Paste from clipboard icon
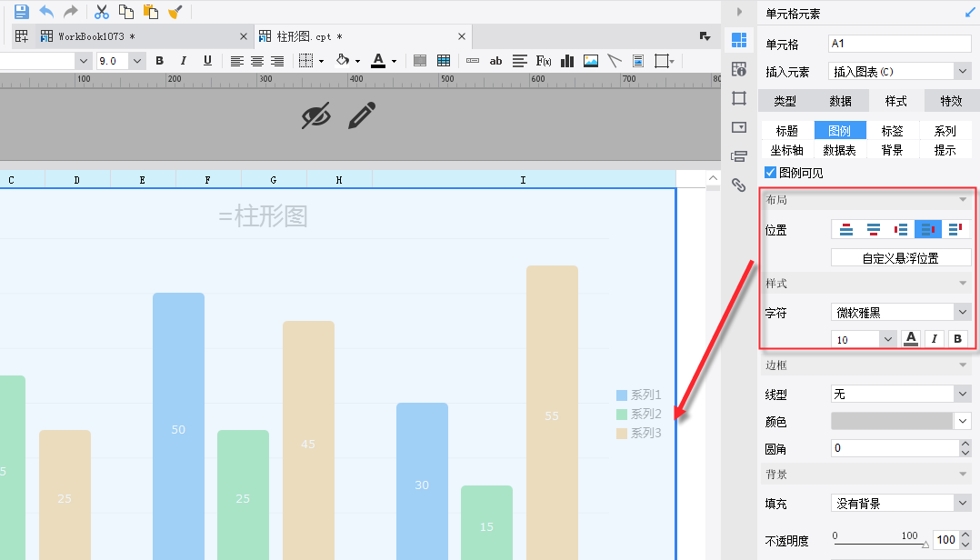Screen dimensions: 980x560 [151, 11]
